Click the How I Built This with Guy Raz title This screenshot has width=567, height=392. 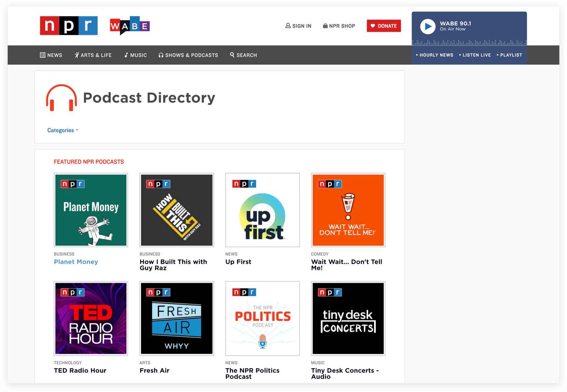pos(173,265)
